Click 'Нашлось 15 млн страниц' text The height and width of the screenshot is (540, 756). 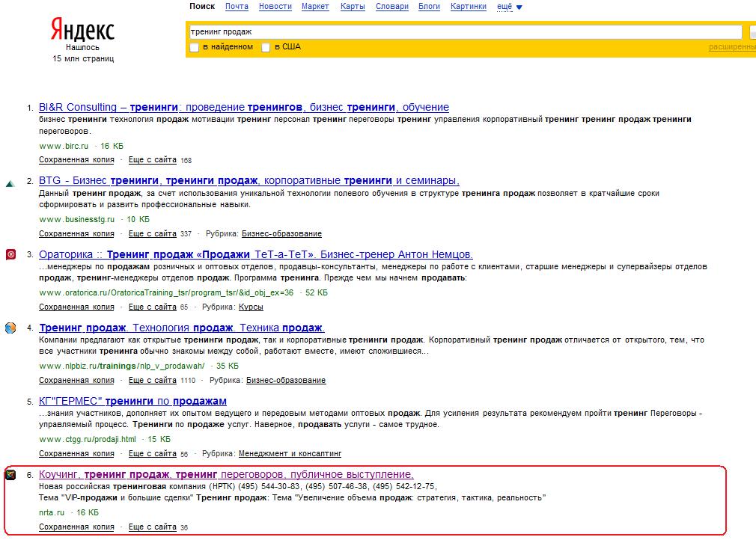(83, 53)
